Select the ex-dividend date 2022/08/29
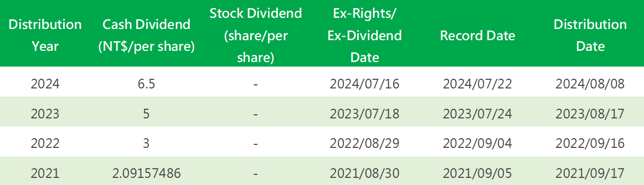This screenshot has width=644, height=185. tap(365, 144)
